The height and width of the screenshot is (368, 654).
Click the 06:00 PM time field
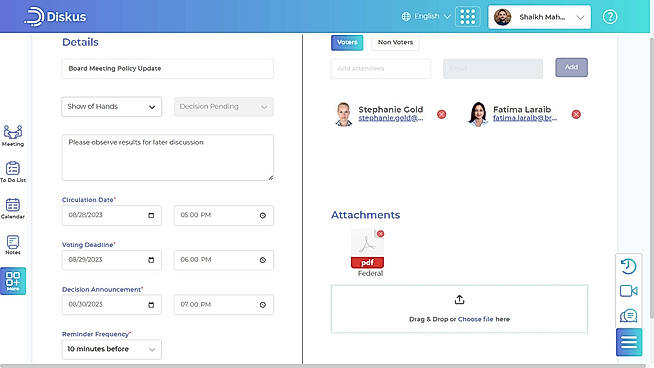[224, 260]
